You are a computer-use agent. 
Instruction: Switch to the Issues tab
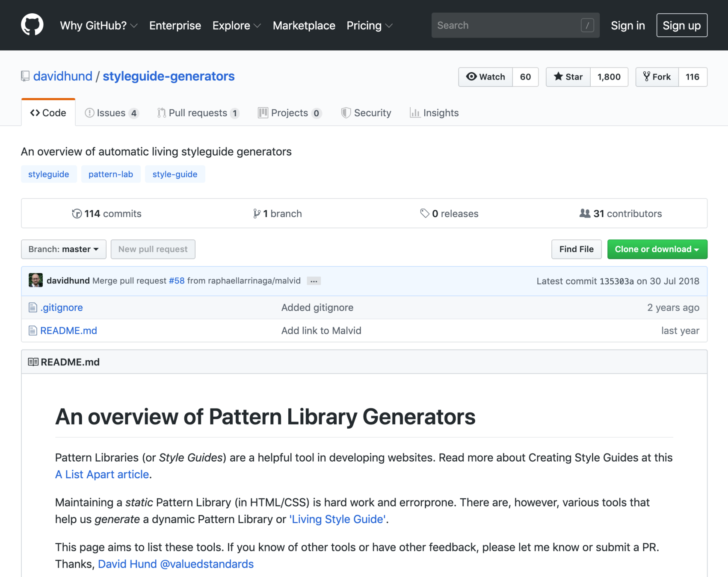[x=112, y=113]
